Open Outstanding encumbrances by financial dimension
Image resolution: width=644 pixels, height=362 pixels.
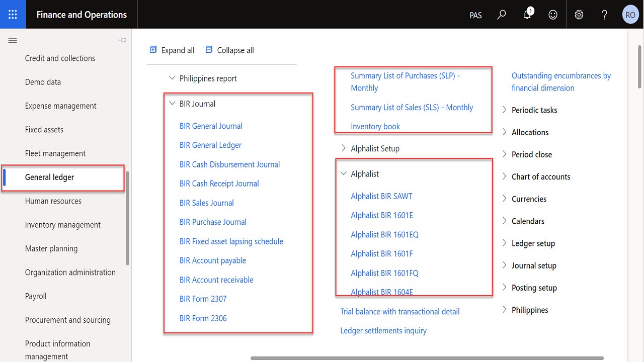click(x=561, y=82)
